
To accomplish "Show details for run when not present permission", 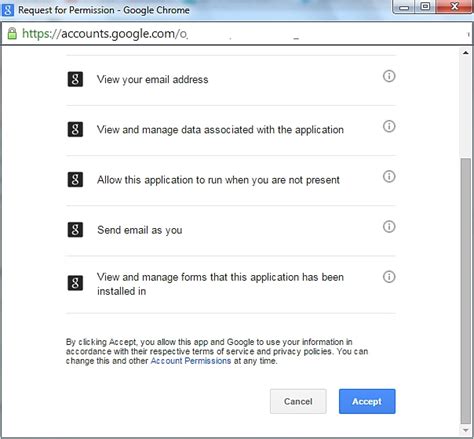I will [x=389, y=176].
